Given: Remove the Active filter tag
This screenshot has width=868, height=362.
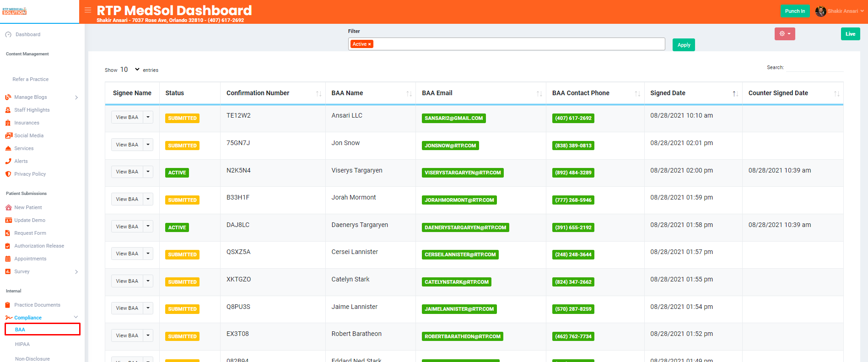Looking at the screenshot, I should [370, 44].
